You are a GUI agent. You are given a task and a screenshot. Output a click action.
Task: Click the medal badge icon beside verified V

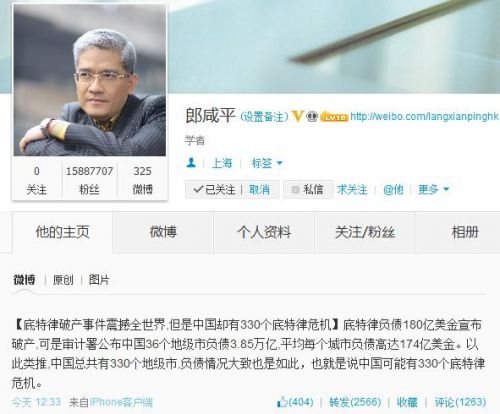coord(312,116)
